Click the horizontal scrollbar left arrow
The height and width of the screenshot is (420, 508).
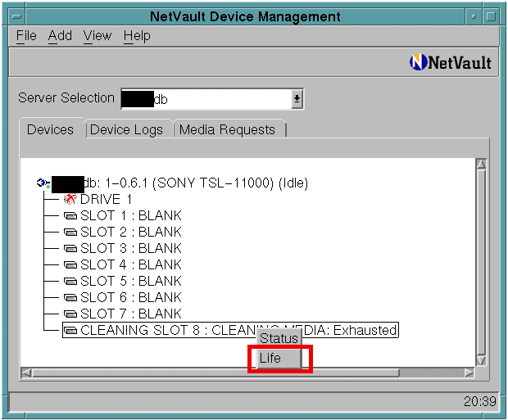click(x=26, y=373)
